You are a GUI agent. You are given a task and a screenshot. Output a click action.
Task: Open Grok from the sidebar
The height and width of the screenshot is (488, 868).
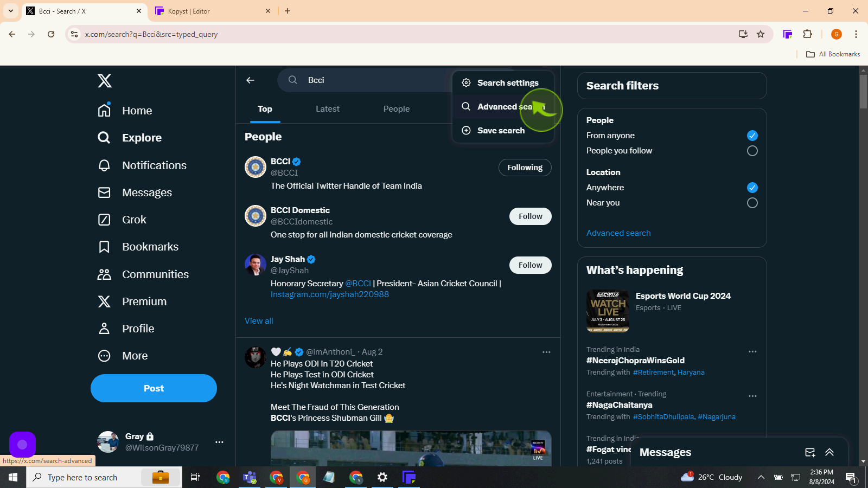click(122, 220)
